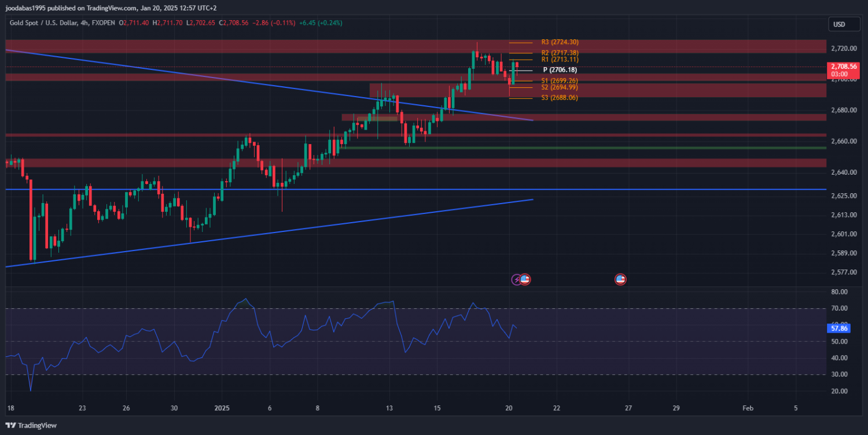This screenshot has width=868, height=435.
Task: Click the US flag event icon near Jan 20
Action: (x=525, y=279)
